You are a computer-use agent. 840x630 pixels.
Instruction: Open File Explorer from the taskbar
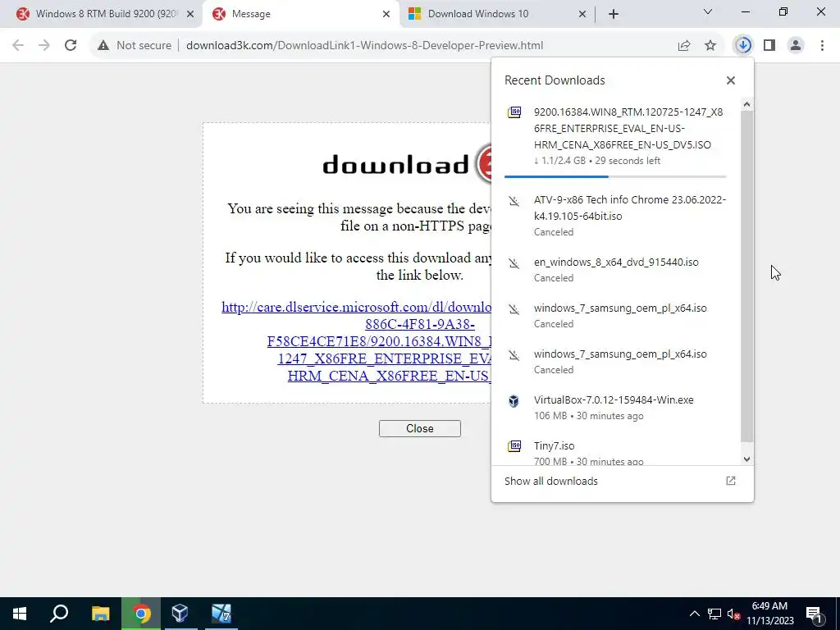click(100, 614)
